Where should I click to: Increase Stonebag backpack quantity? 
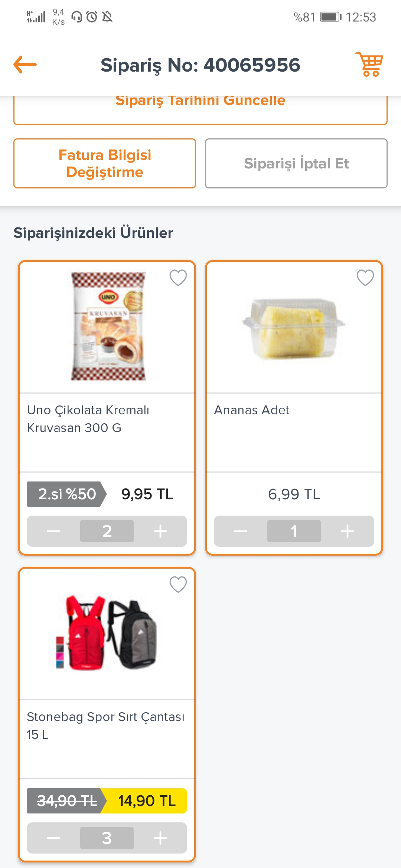click(x=160, y=838)
